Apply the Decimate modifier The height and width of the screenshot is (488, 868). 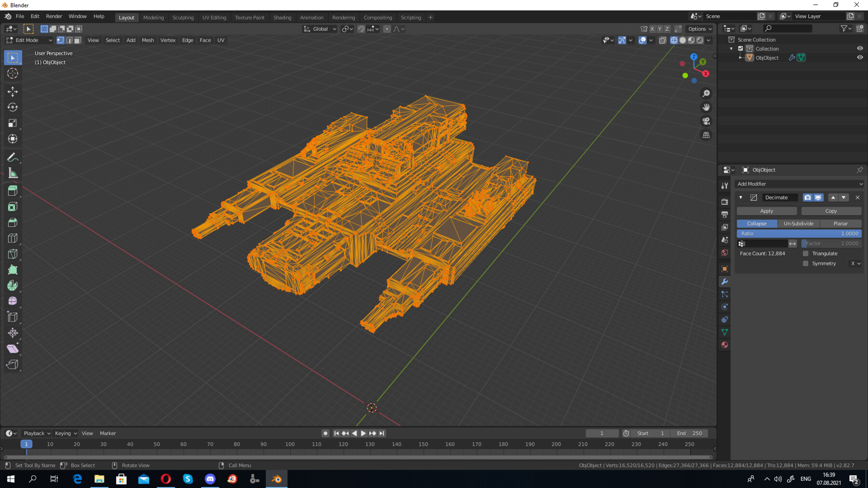tap(766, 211)
